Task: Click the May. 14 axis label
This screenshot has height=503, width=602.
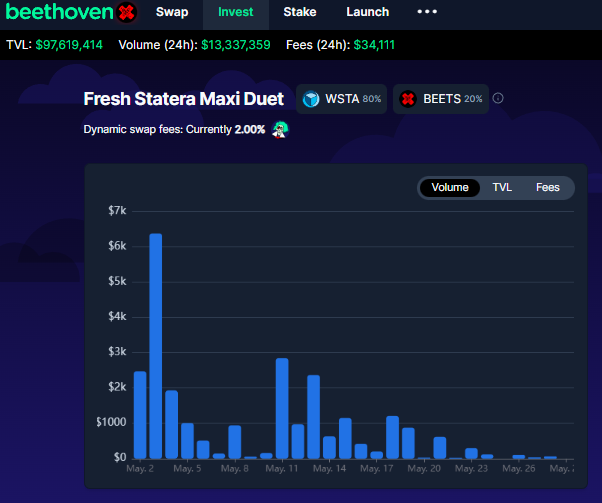Action: 329,468
